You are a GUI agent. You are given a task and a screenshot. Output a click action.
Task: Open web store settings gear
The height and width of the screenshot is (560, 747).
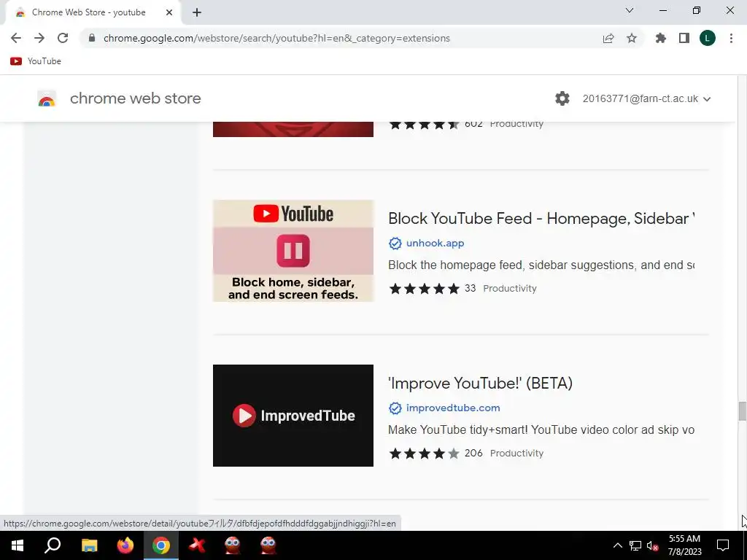click(562, 98)
